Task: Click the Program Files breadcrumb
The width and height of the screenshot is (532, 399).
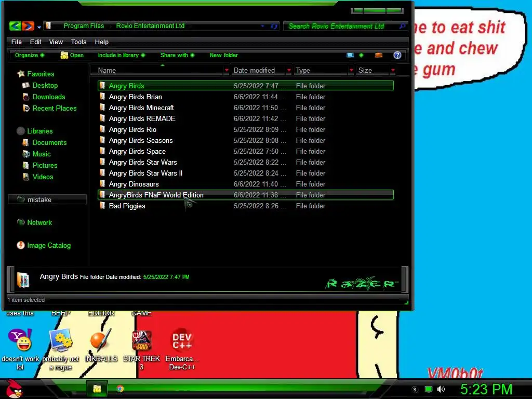Action: [x=84, y=26]
